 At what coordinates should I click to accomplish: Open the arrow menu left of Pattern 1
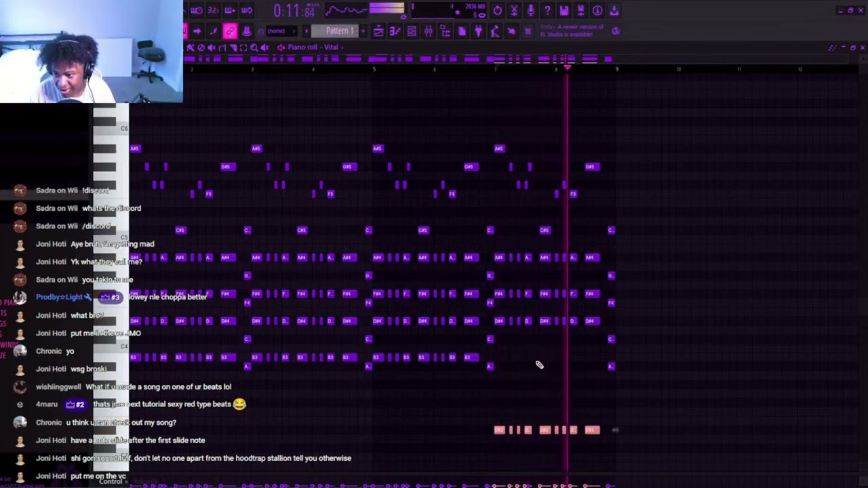click(x=306, y=31)
